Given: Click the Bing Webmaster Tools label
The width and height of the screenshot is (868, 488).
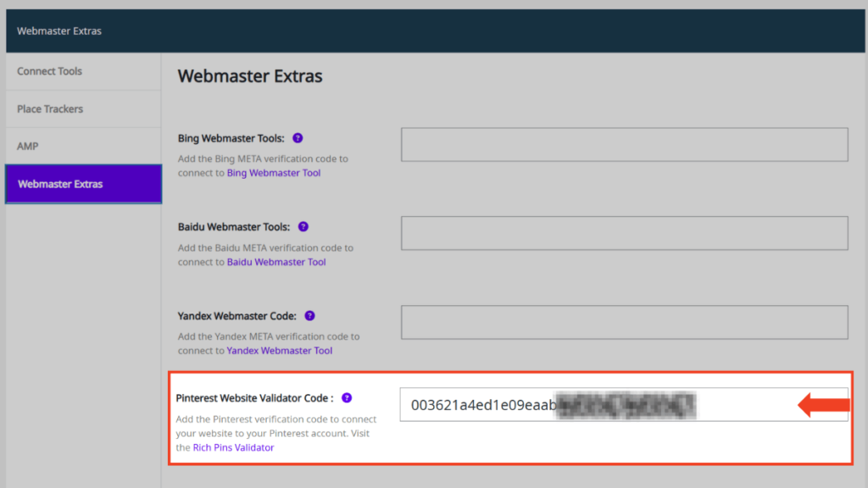Looking at the screenshot, I should click(231, 138).
